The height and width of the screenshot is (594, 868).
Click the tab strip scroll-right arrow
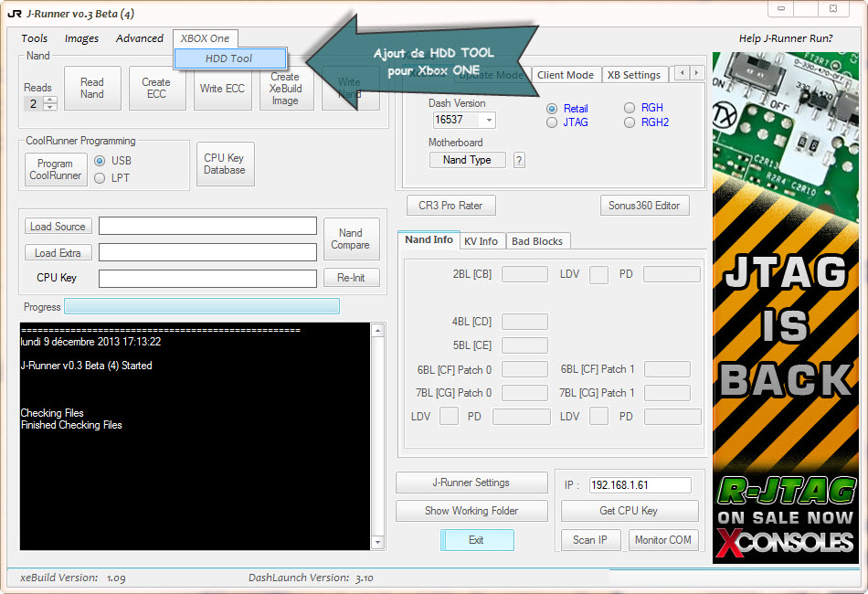point(697,72)
